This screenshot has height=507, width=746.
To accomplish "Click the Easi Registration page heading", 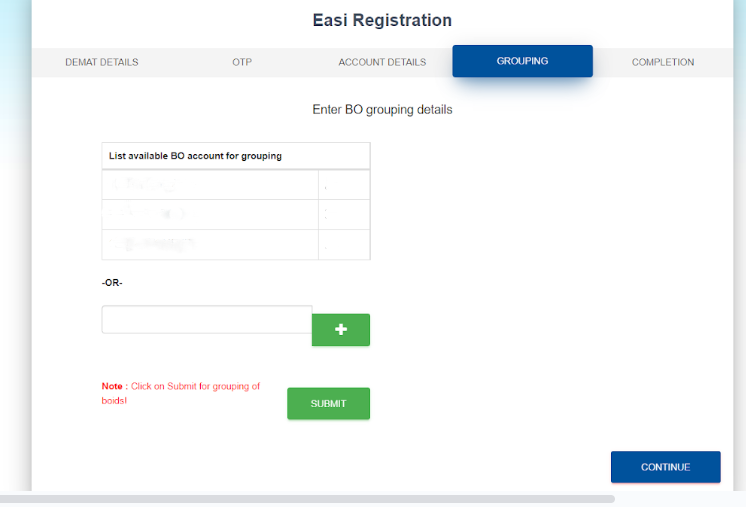I will (382, 20).
